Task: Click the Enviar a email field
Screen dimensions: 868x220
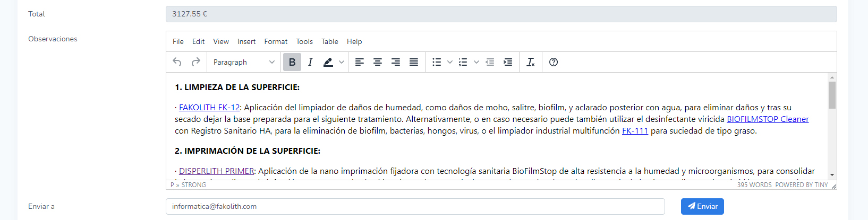Action: [x=415, y=206]
